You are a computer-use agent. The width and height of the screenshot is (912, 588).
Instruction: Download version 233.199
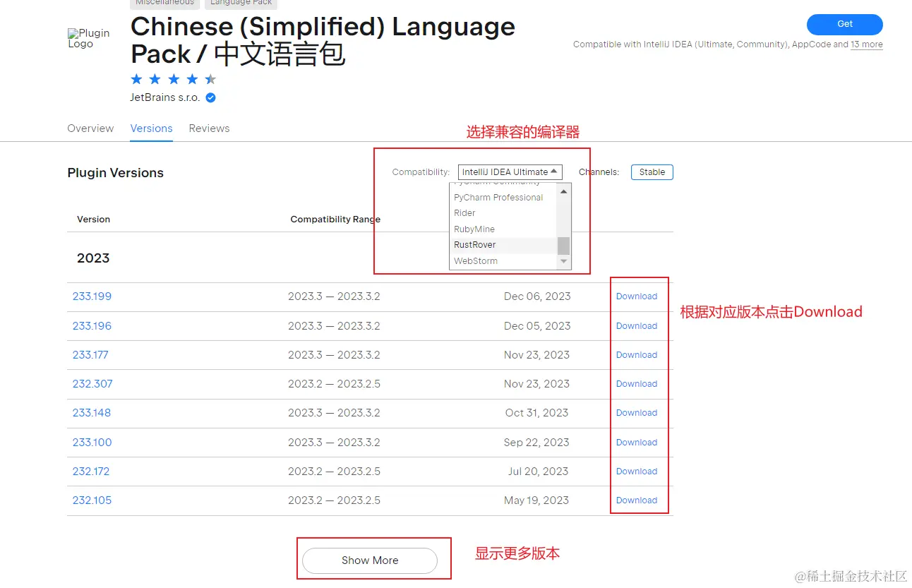636,296
